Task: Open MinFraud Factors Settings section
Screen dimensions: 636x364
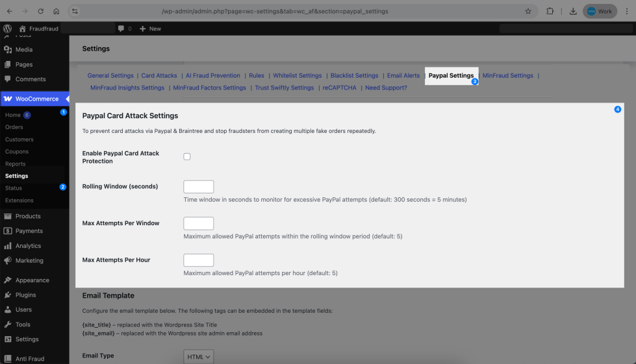Action: pyautogui.click(x=210, y=88)
